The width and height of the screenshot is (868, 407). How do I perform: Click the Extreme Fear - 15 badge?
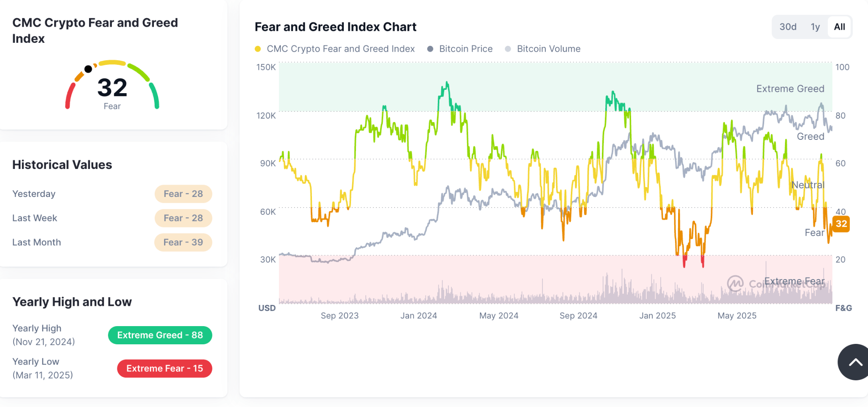tap(164, 368)
